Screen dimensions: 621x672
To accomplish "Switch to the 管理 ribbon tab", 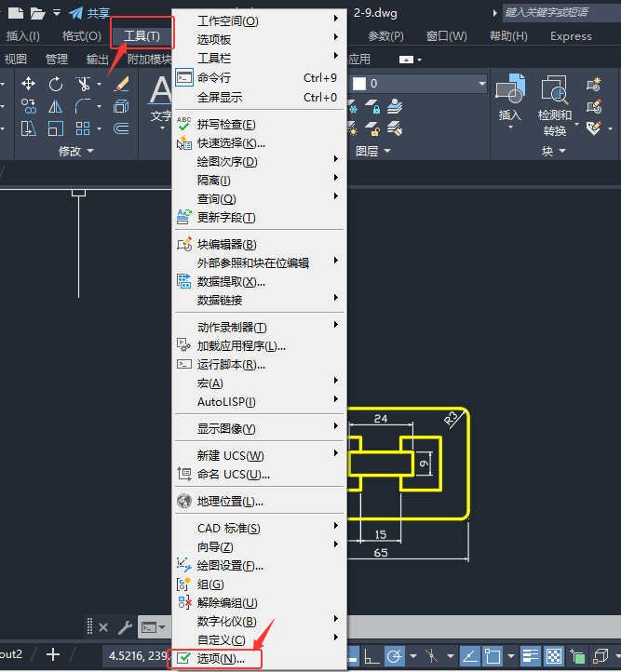I will pyautogui.click(x=57, y=60).
